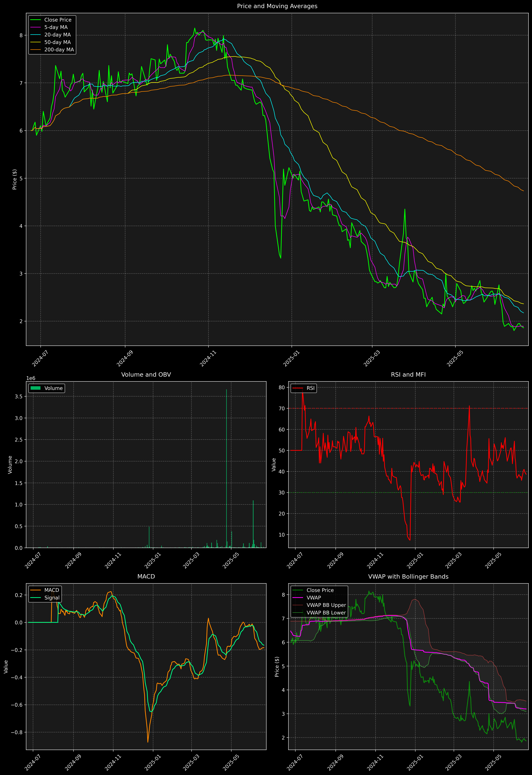Click y-axis tick "5" on top price chart
The height and width of the screenshot is (775, 532).
21,178
